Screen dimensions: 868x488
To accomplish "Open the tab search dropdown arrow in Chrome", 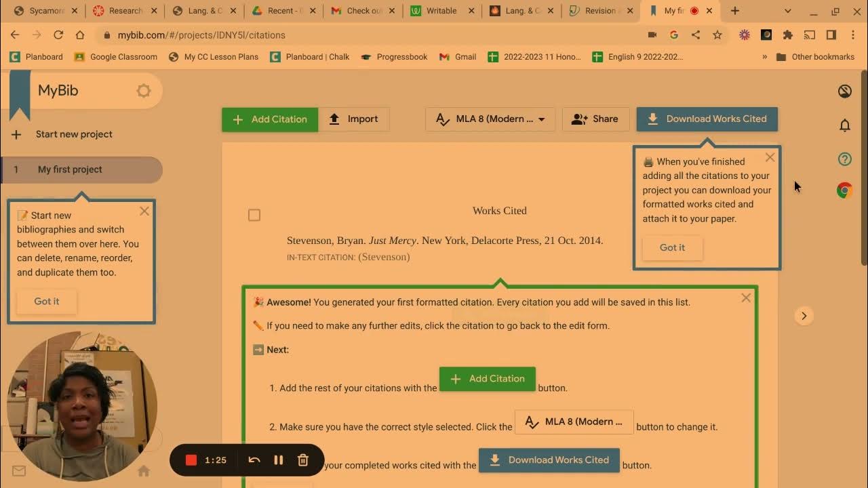I will coord(787,11).
